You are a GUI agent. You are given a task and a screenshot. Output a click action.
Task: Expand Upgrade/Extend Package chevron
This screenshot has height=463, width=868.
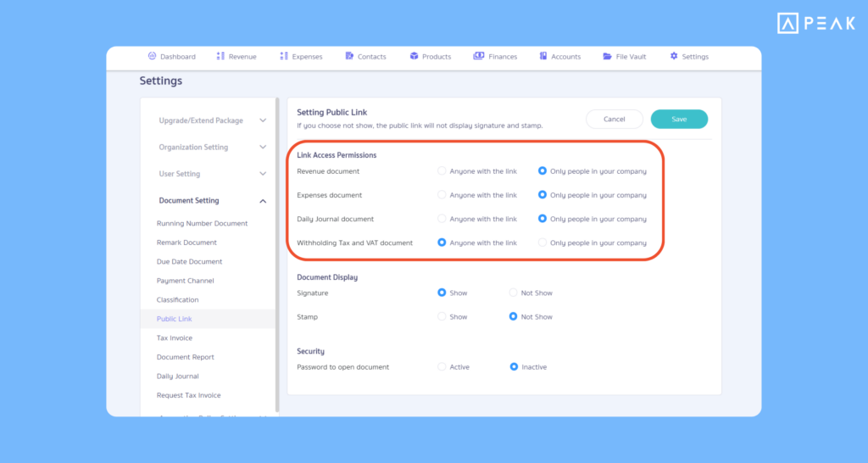pos(263,120)
